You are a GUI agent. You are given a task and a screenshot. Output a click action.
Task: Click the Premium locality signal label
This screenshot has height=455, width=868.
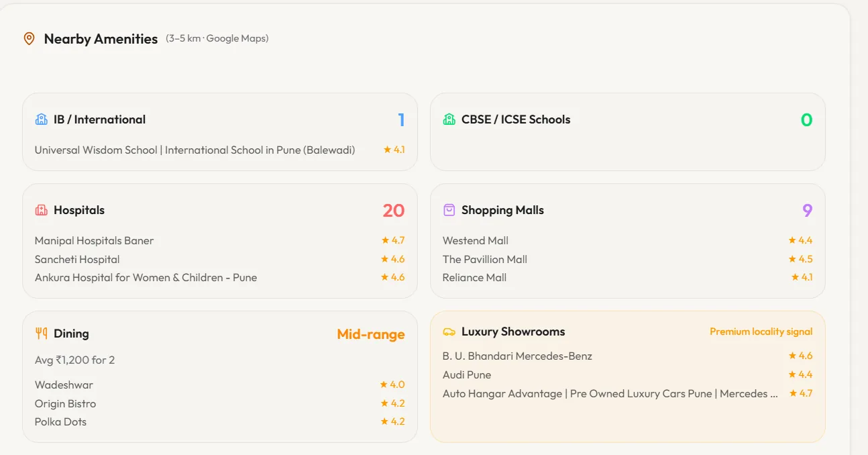point(761,332)
